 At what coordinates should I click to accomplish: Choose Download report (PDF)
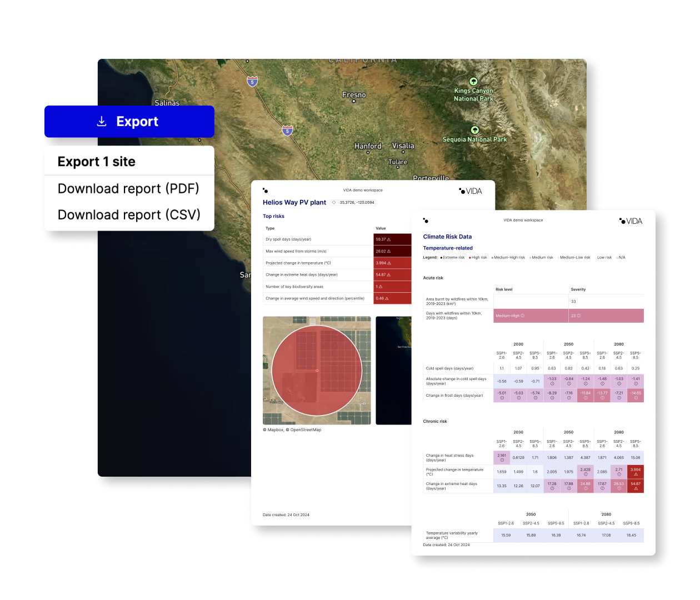click(128, 189)
